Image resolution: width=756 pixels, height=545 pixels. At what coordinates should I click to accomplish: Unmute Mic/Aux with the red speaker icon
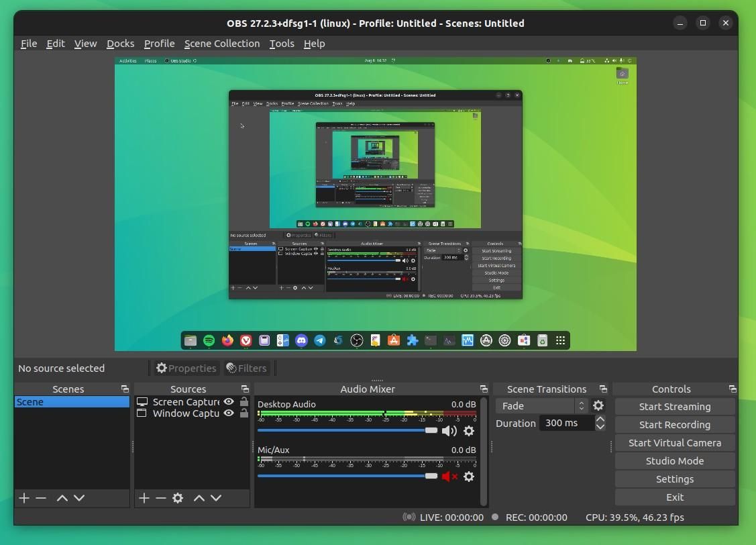pyautogui.click(x=449, y=477)
